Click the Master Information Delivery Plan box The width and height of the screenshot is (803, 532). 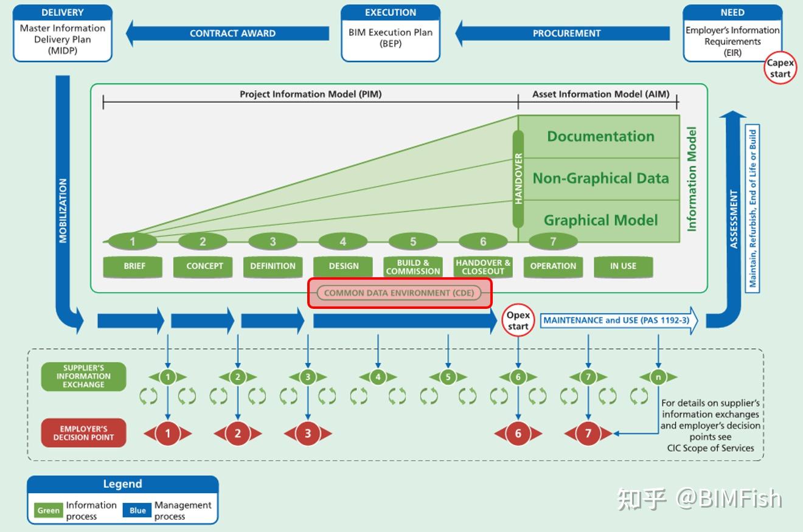[63, 33]
